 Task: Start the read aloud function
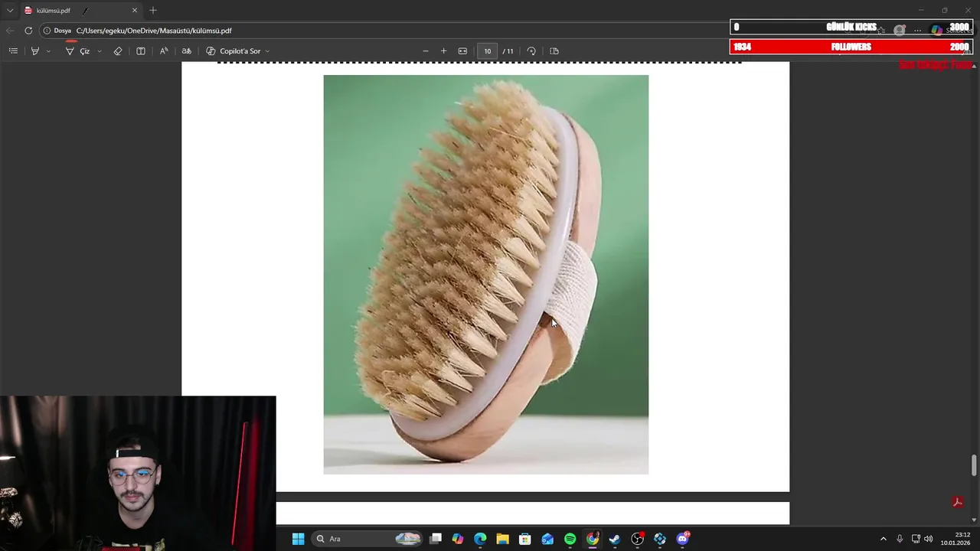point(164,51)
